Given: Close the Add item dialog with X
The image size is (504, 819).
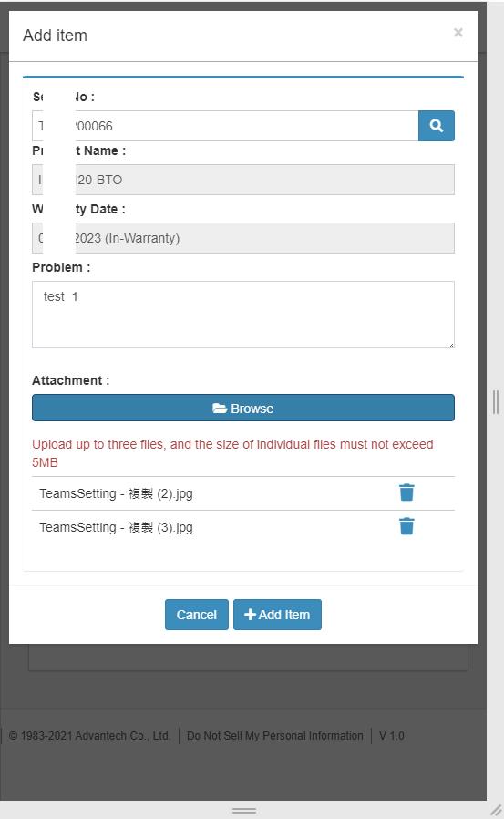Looking at the screenshot, I should (x=458, y=33).
